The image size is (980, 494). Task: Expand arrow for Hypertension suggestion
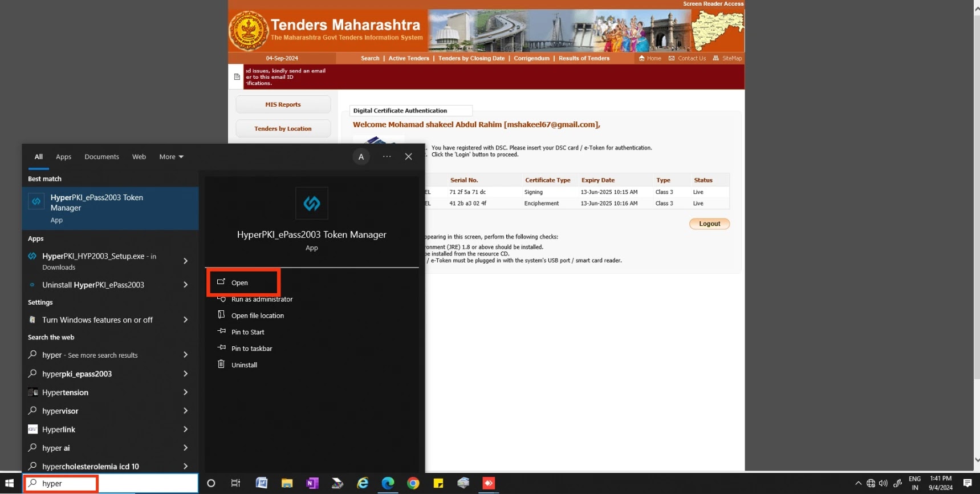(x=185, y=392)
